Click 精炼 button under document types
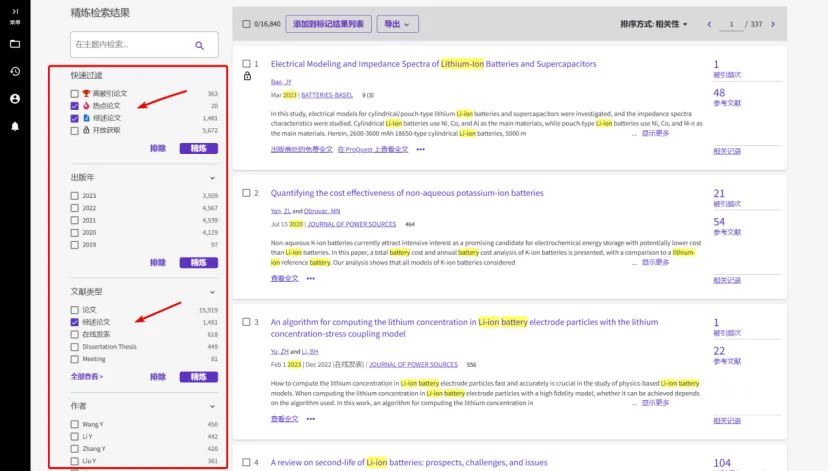829x471 pixels. click(x=199, y=377)
